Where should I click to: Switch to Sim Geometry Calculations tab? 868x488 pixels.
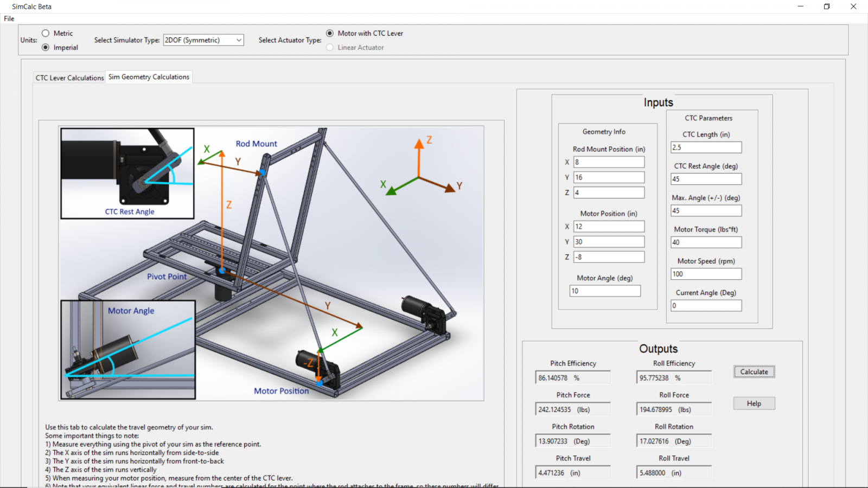click(149, 77)
